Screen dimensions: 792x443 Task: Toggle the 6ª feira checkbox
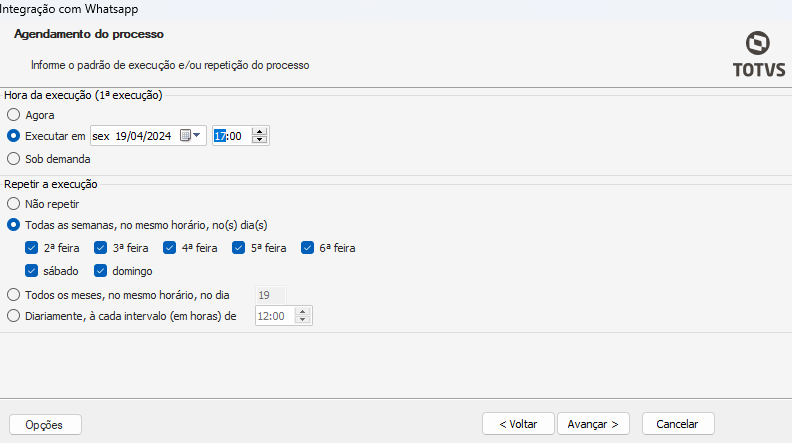tap(308, 248)
